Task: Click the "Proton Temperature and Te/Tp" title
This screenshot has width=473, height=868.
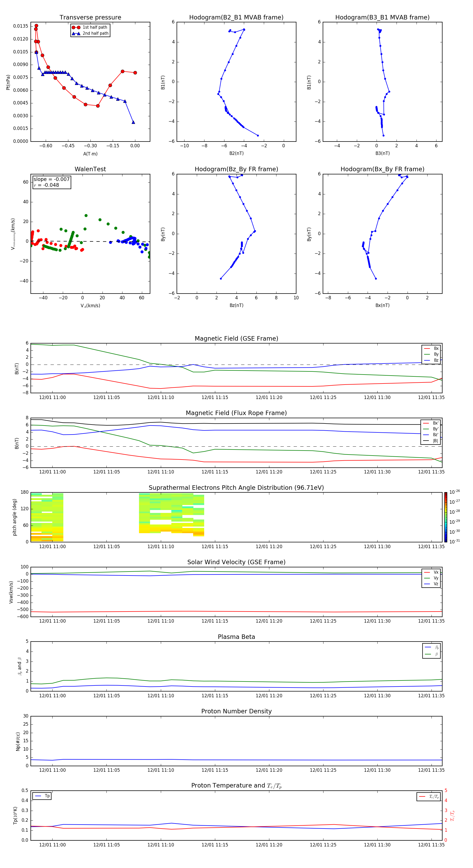Action: click(236, 786)
